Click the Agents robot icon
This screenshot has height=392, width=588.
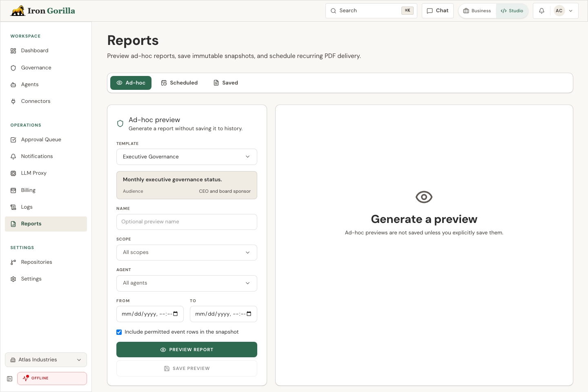pos(13,85)
